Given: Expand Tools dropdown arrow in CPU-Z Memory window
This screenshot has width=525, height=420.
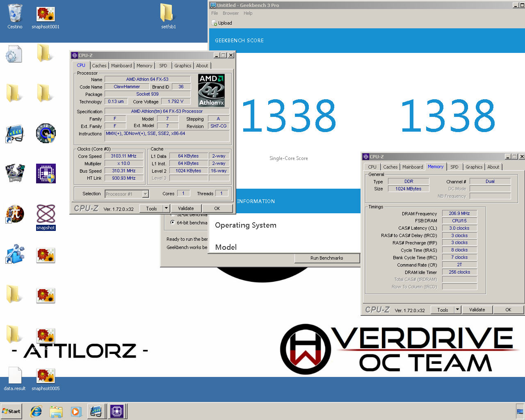Looking at the screenshot, I should 458,310.
